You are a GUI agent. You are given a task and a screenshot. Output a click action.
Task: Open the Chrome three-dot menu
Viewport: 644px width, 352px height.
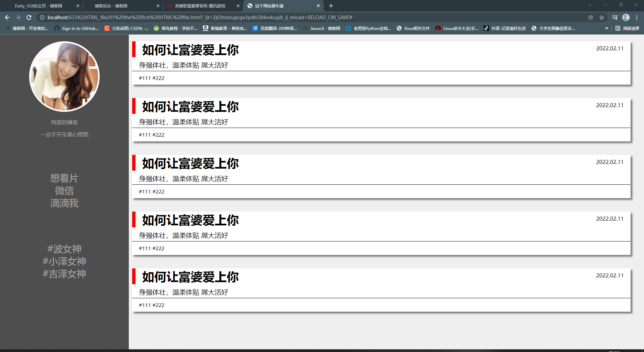637,17
